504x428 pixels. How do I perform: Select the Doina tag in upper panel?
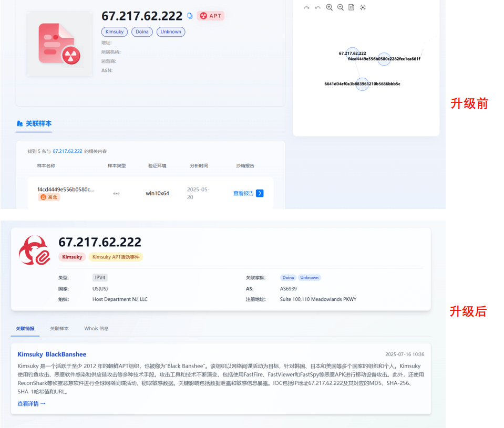click(142, 32)
